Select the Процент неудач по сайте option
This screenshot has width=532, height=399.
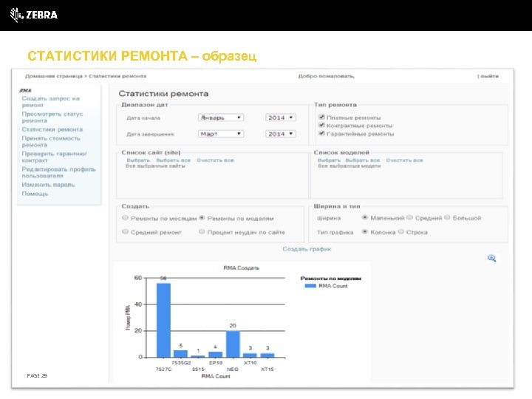pyautogui.click(x=202, y=232)
